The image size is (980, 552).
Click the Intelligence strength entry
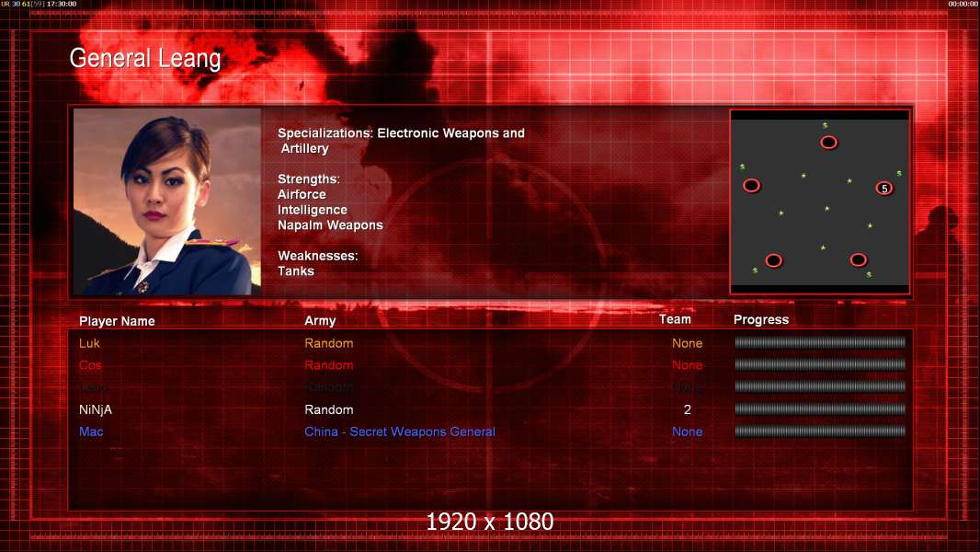coord(312,210)
